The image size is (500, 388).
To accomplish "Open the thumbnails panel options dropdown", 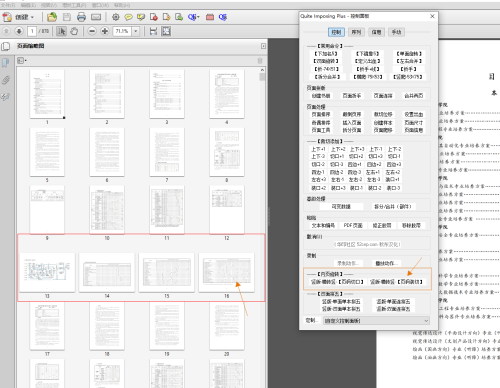I will tap(22, 60).
